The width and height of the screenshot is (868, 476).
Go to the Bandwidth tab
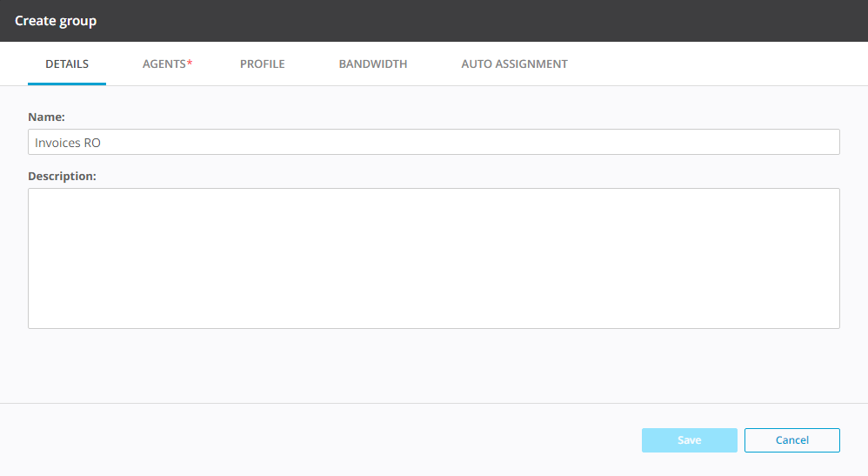tap(372, 64)
